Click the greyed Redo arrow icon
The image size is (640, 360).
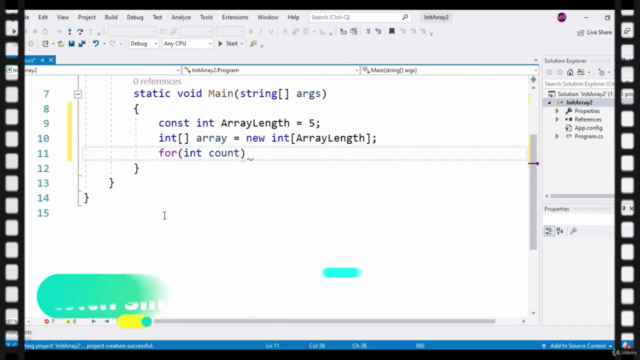tap(112, 44)
